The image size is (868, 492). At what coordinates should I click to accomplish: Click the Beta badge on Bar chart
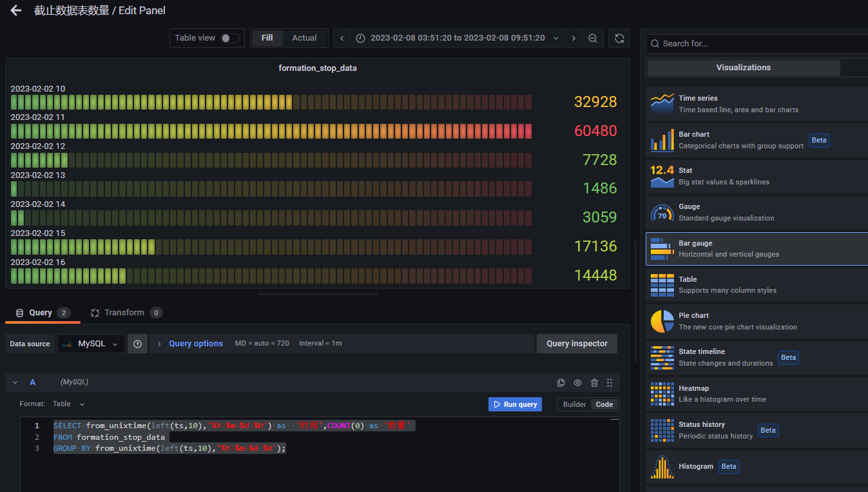[819, 140]
